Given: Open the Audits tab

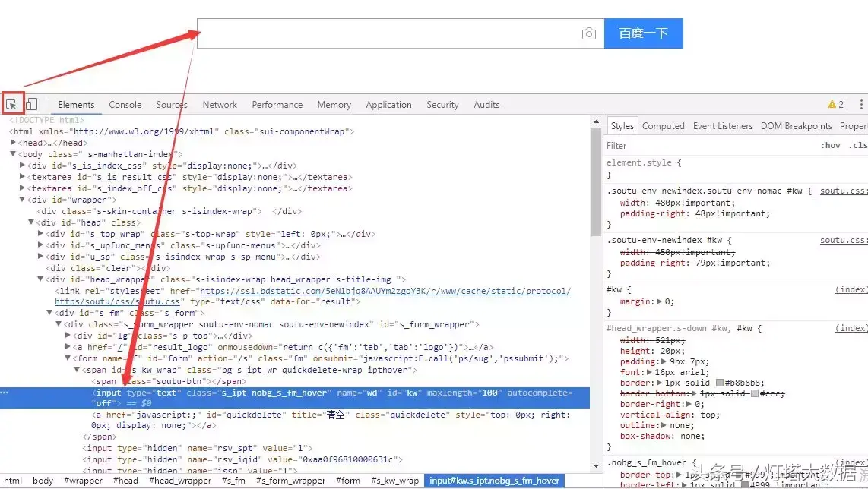Looking at the screenshot, I should [486, 105].
